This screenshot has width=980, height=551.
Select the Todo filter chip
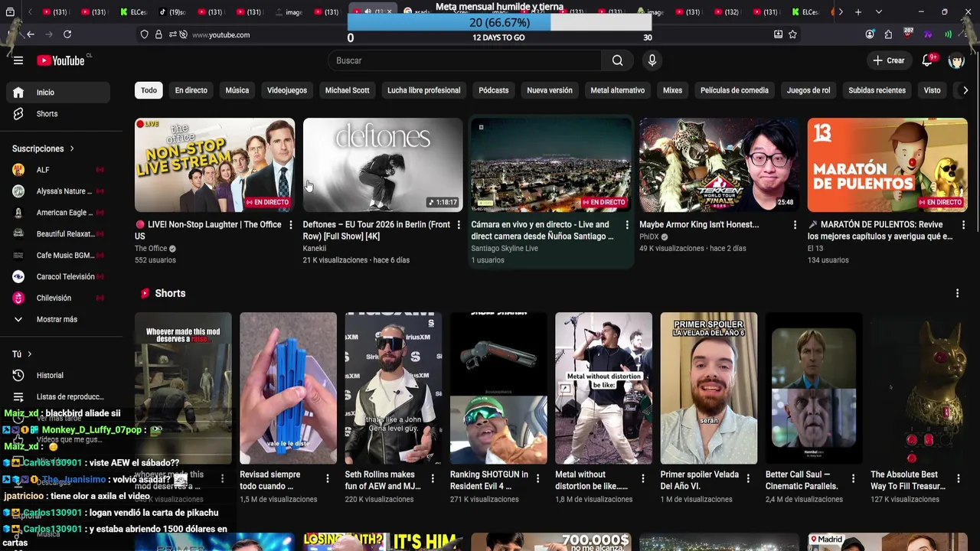tap(149, 90)
